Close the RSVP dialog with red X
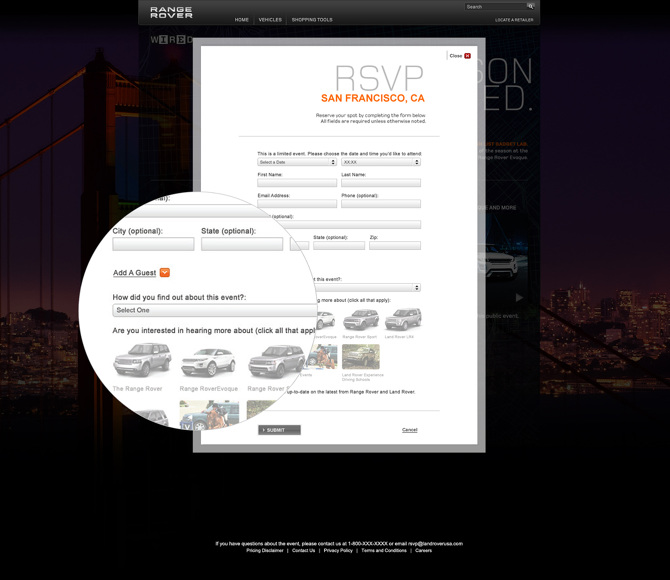 tap(467, 56)
